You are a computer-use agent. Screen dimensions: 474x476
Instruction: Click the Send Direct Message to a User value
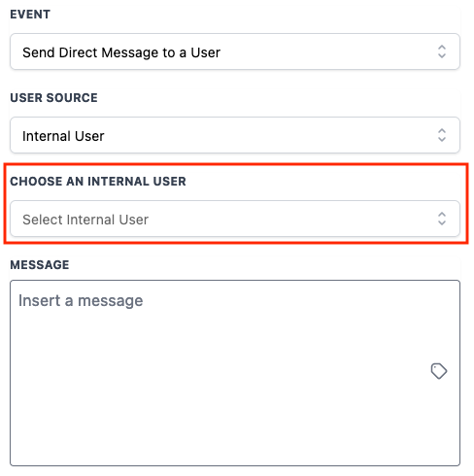point(121,52)
